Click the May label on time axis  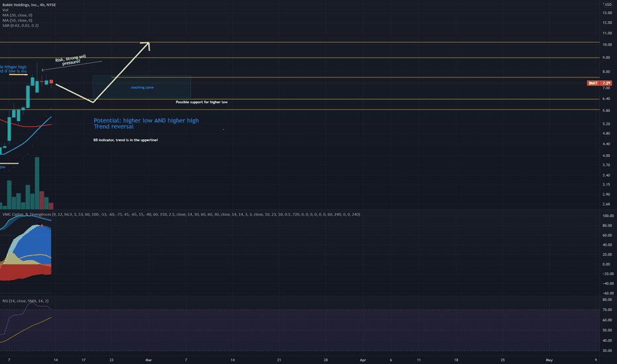tap(549, 359)
